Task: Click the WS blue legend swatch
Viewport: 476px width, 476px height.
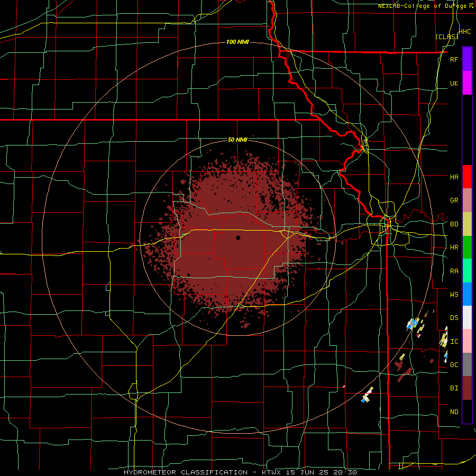Action: click(467, 294)
